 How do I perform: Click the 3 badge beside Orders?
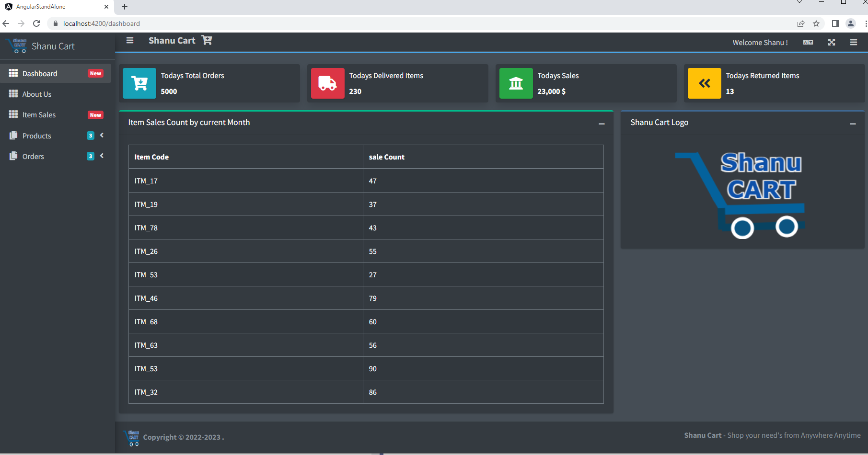pyautogui.click(x=90, y=156)
